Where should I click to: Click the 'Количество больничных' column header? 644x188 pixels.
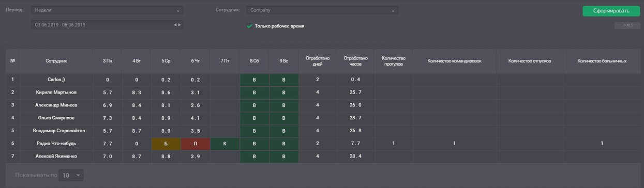602,61
